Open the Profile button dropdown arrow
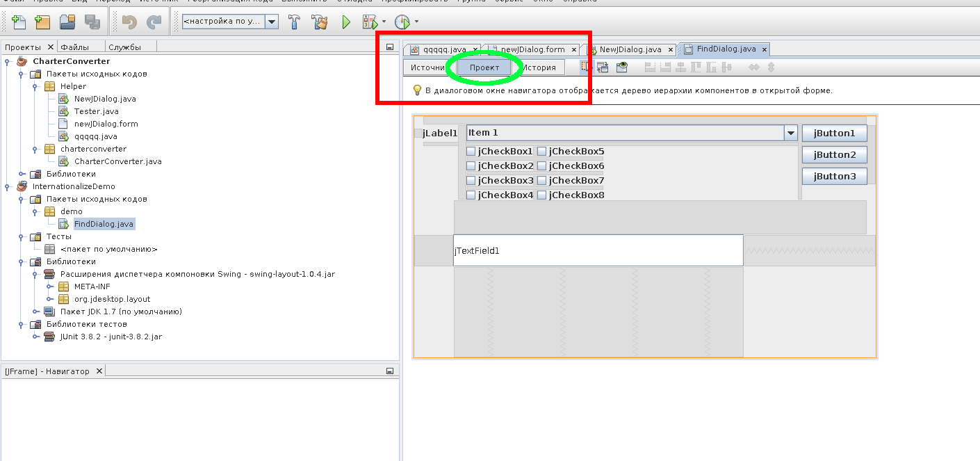This screenshot has width=980, height=461. (x=416, y=22)
